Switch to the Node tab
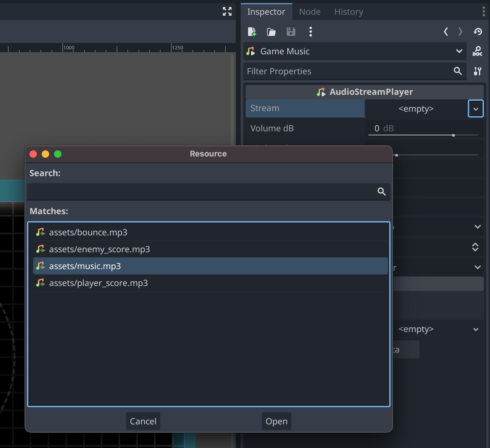 coord(310,12)
